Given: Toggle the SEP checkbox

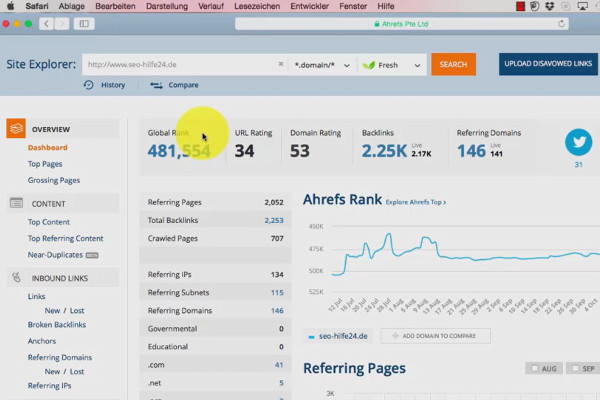Looking at the screenshot, I should click(575, 368).
